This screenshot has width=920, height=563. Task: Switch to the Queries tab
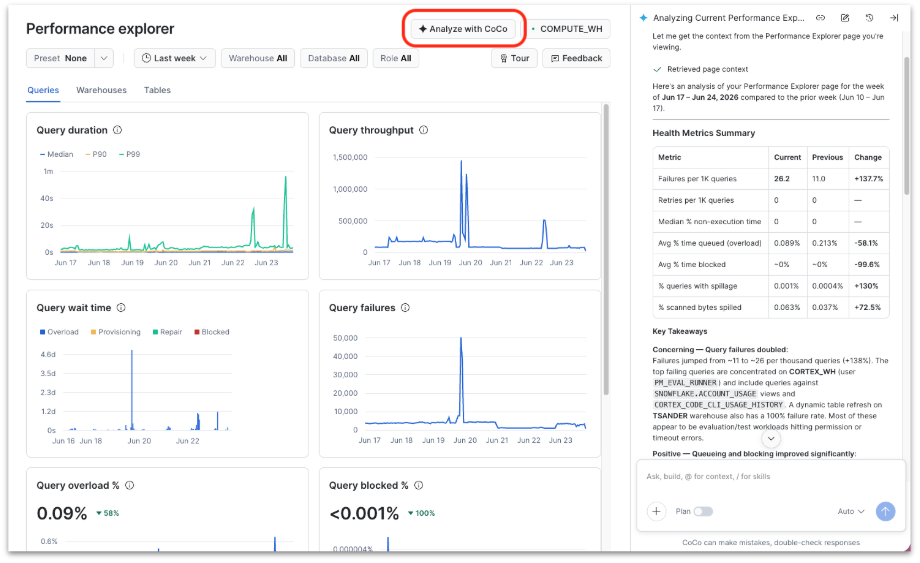43,90
